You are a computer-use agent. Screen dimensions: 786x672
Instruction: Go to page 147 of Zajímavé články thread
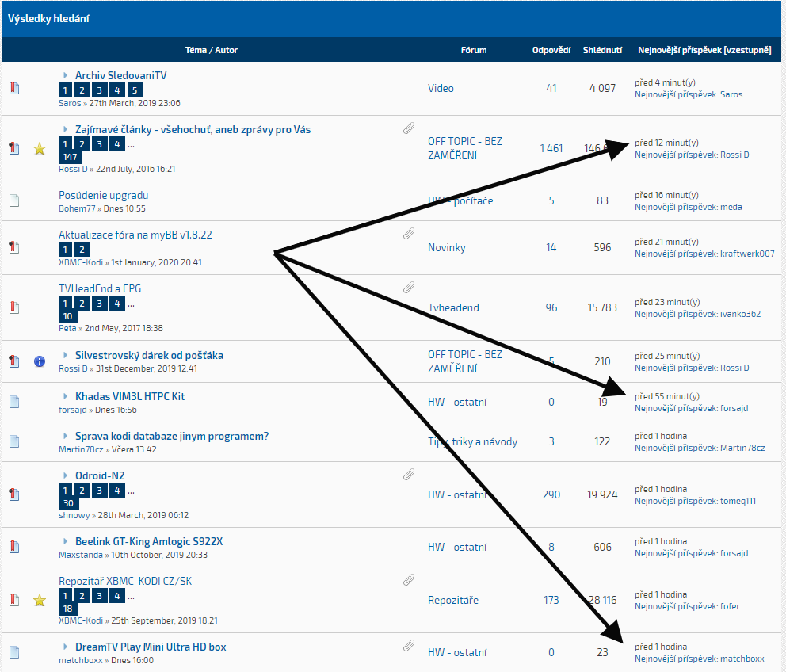tap(69, 158)
